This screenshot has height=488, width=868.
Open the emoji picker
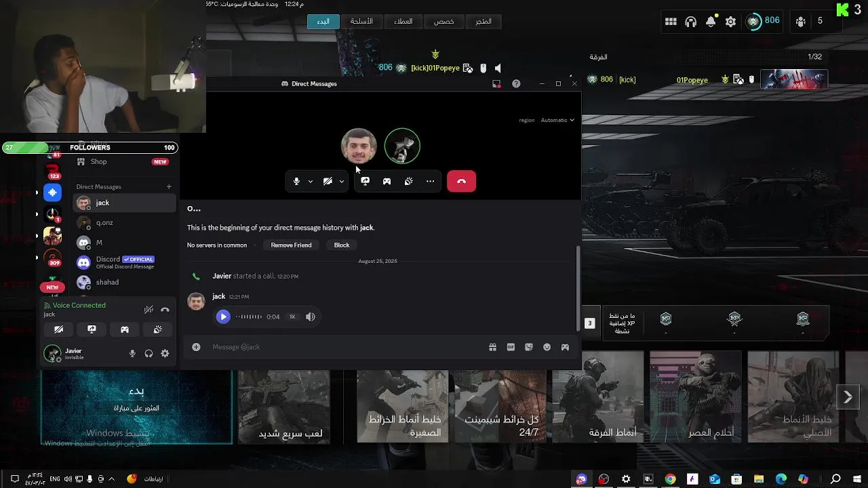[547, 347]
